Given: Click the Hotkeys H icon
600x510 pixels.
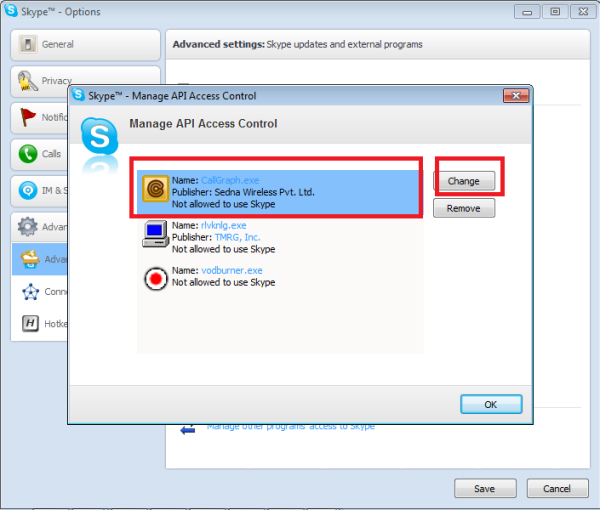Looking at the screenshot, I should tap(30, 324).
